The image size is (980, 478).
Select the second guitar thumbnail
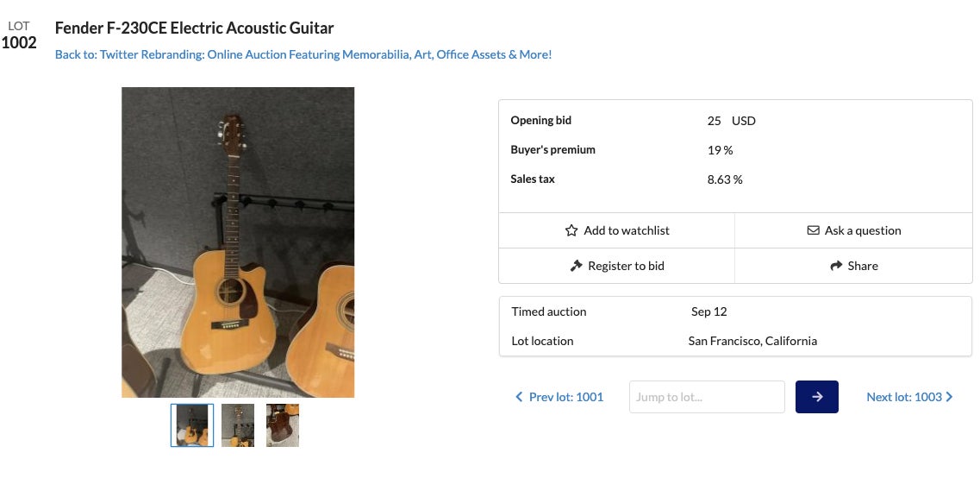238,425
